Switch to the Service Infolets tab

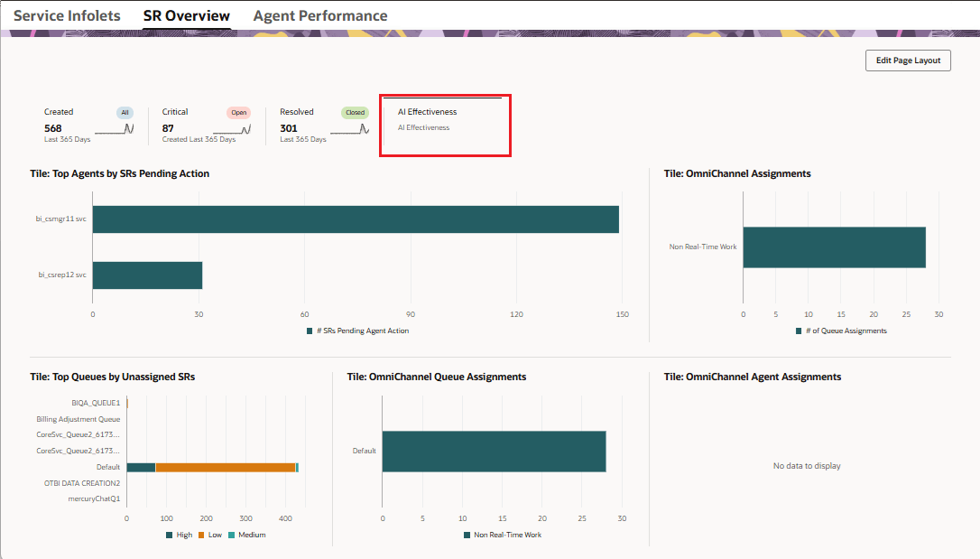pos(67,15)
